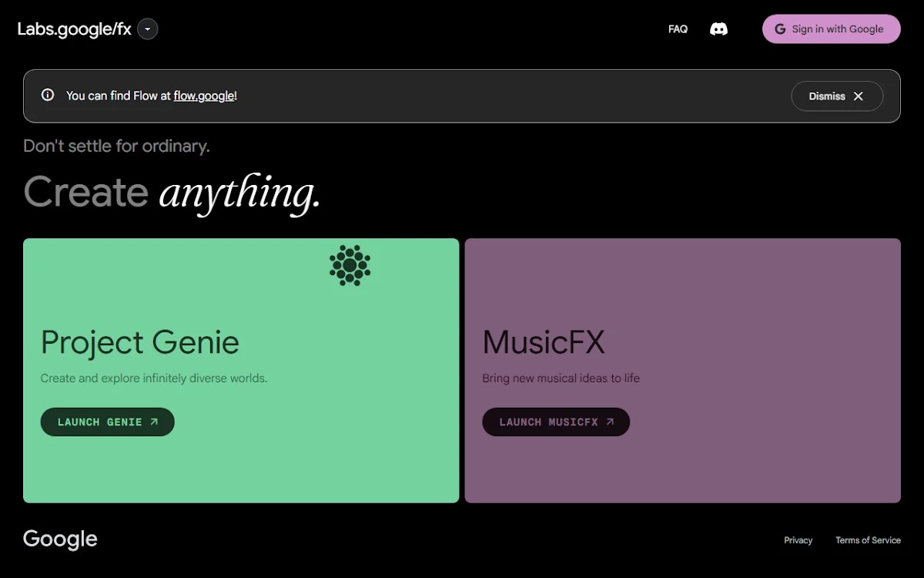Image resolution: width=924 pixels, height=578 pixels.
Task: Open the Discord icon link
Action: pos(718,29)
